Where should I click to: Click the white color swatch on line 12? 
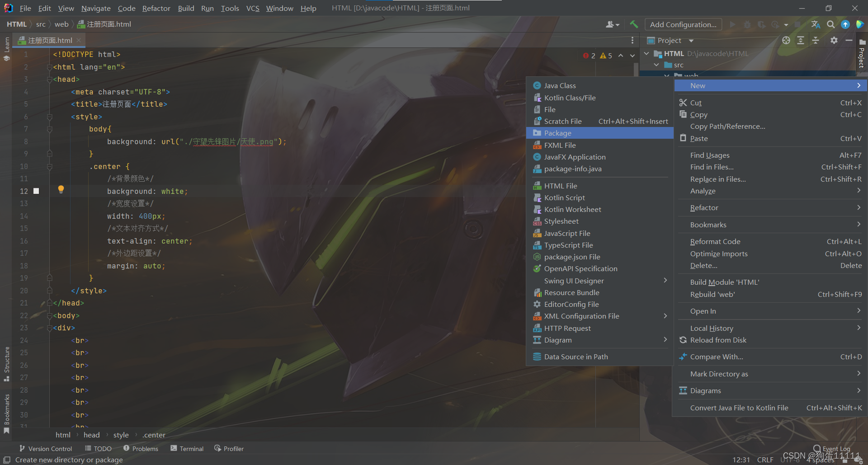[x=36, y=191]
